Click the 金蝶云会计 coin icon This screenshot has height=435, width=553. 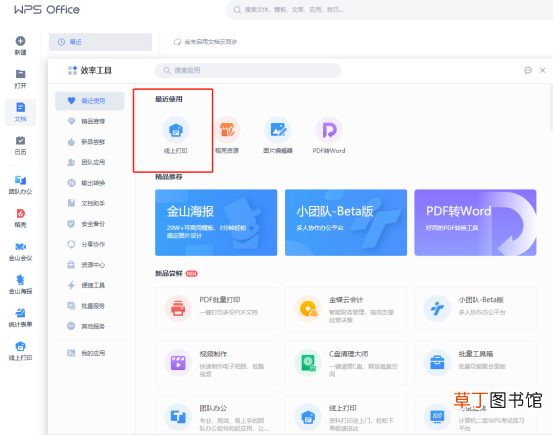[308, 309]
